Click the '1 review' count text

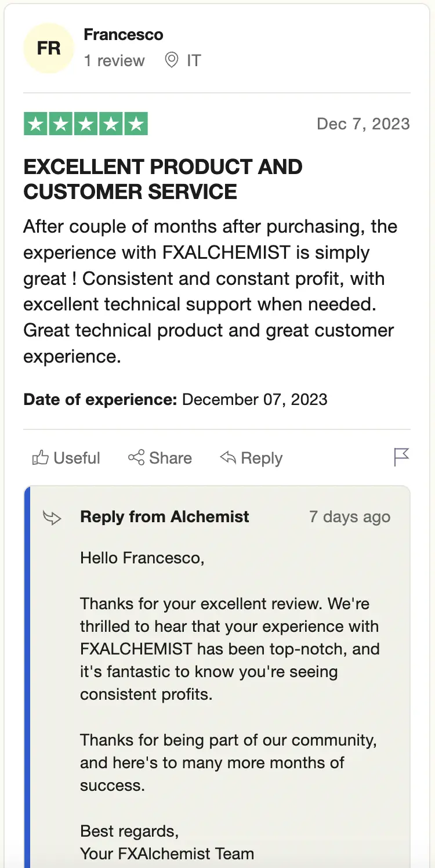(114, 60)
